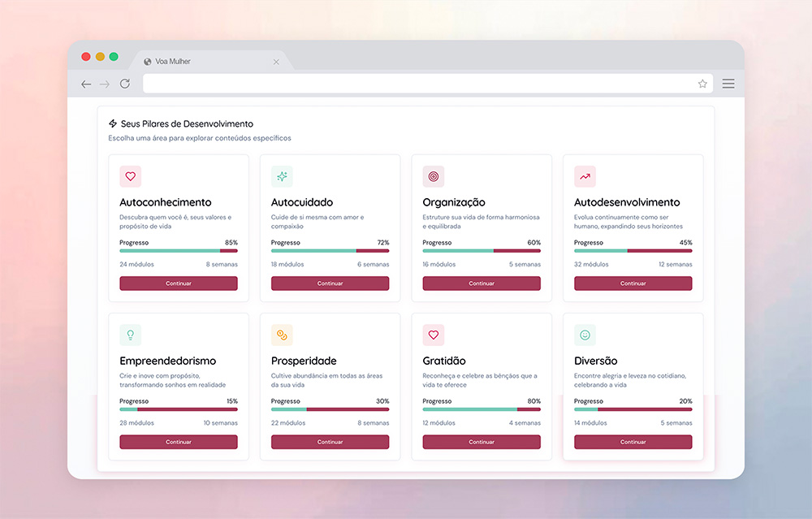Click the Autocuidado 72% progress bar
The image size is (812, 519).
coord(330,251)
